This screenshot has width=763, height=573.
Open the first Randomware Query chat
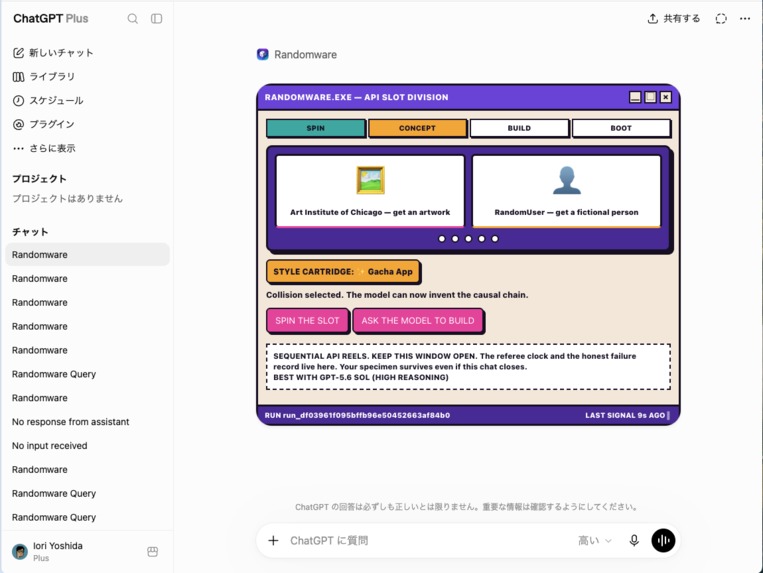tap(88, 374)
